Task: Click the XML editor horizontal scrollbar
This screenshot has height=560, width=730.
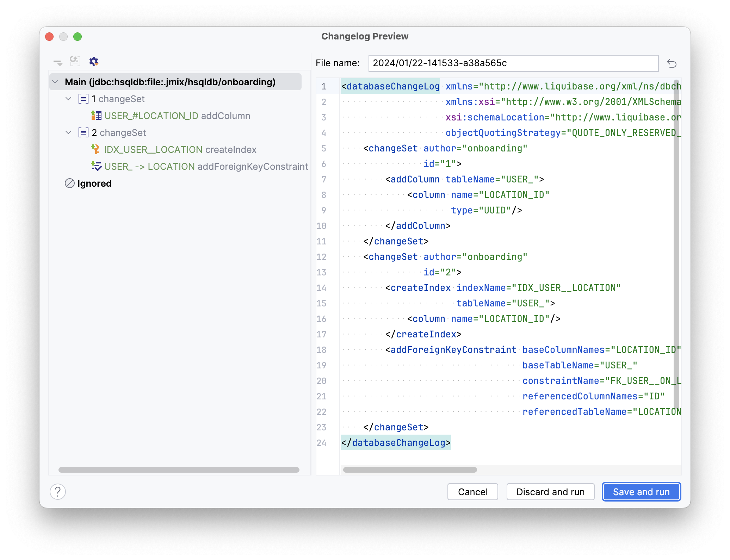Action: pos(410,470)
